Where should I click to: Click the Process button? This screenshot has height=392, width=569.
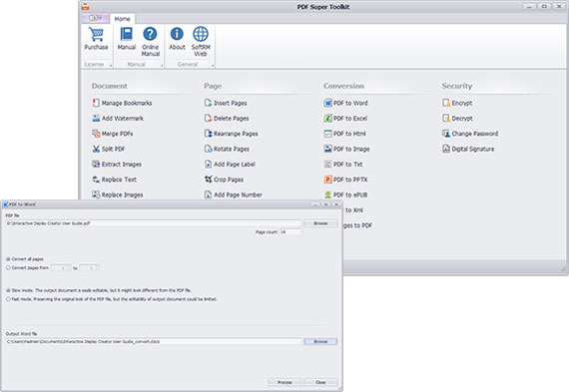(284, 382)
